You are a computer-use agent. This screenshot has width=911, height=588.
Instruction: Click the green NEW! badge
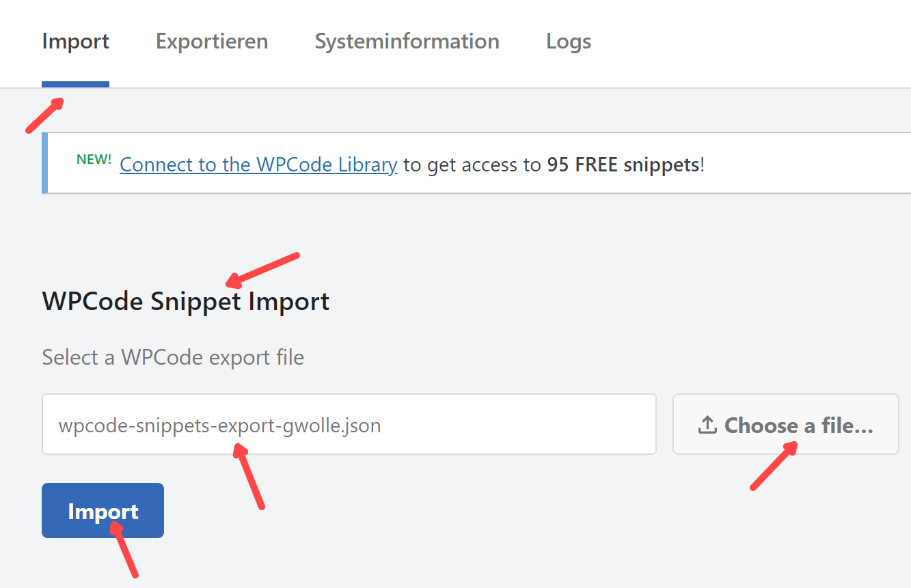[x=94, y=160]
